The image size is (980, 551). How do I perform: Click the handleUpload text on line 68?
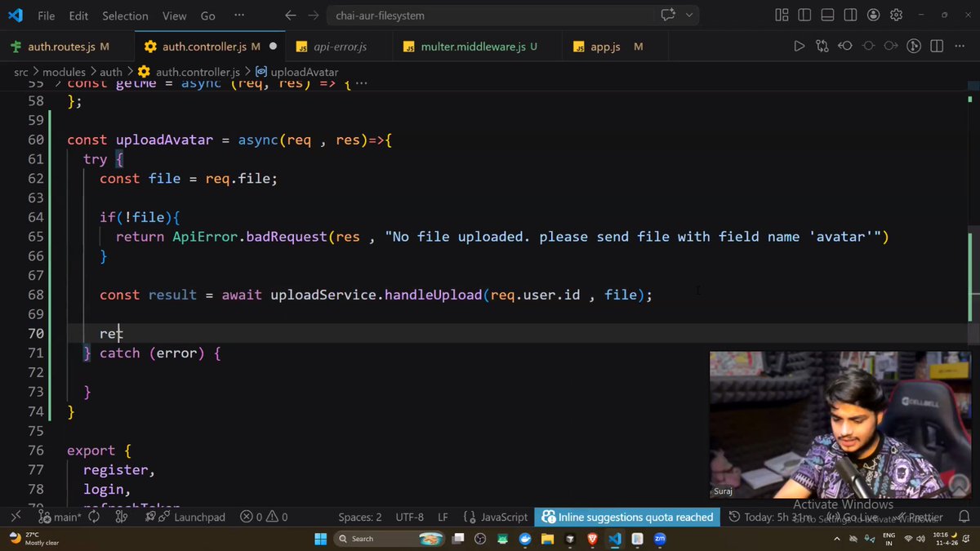point(433,295)
